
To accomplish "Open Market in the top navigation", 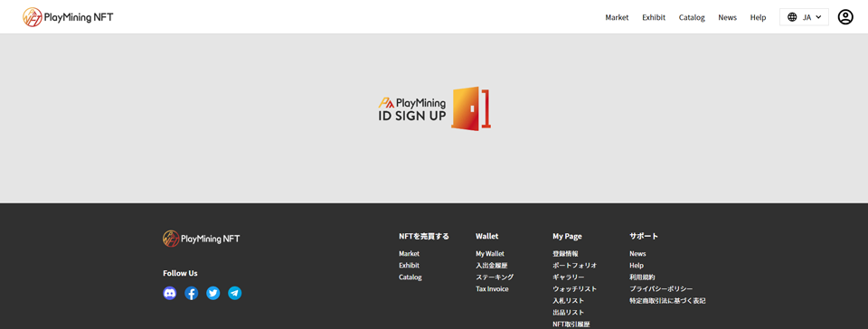I will tap(617, 18).
